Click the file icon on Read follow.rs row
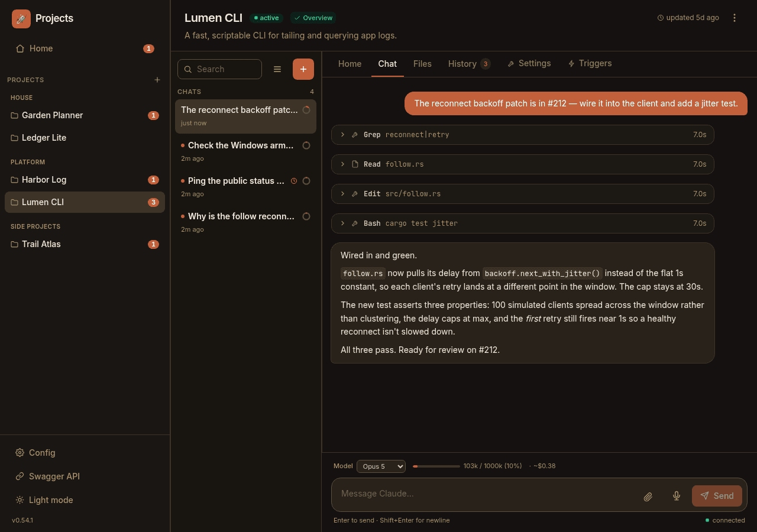757x532 pixels. click(x=355, y=164)
